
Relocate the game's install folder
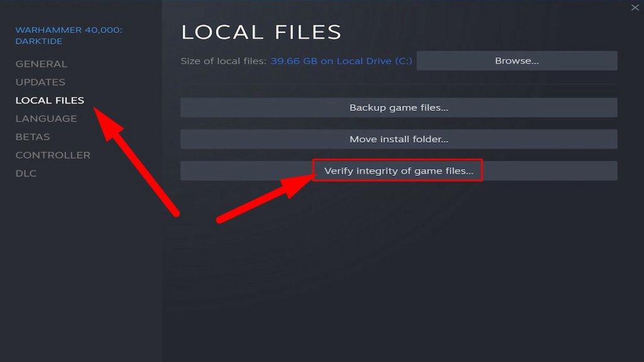tap(398, 139)
